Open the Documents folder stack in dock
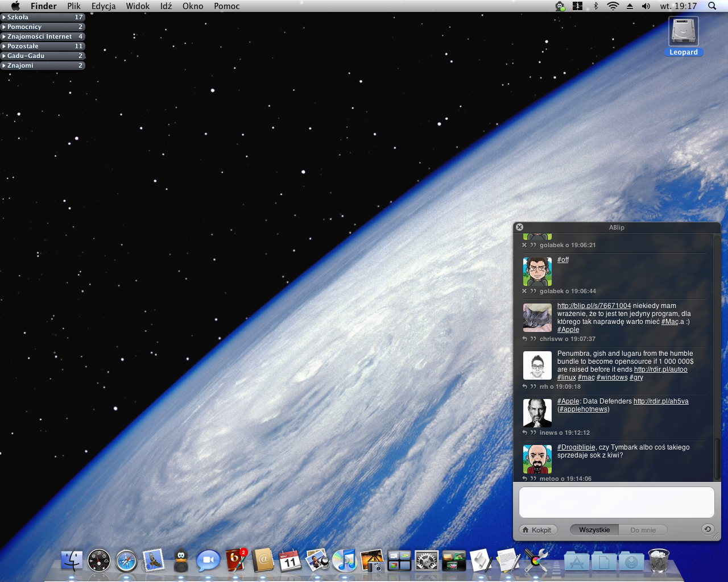This screenshot has width=728, height=582. click(604, 561)
